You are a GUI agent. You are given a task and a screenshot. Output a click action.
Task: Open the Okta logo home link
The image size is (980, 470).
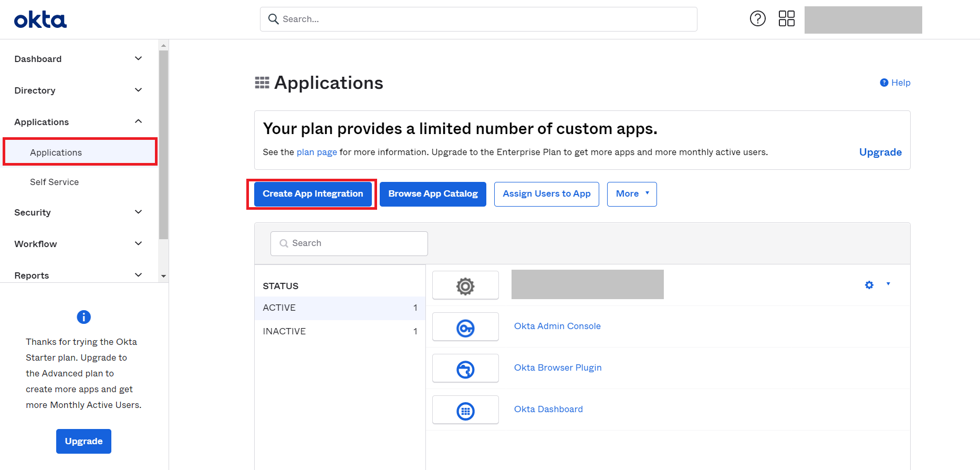pyautogui.click(x=40, y=20)
